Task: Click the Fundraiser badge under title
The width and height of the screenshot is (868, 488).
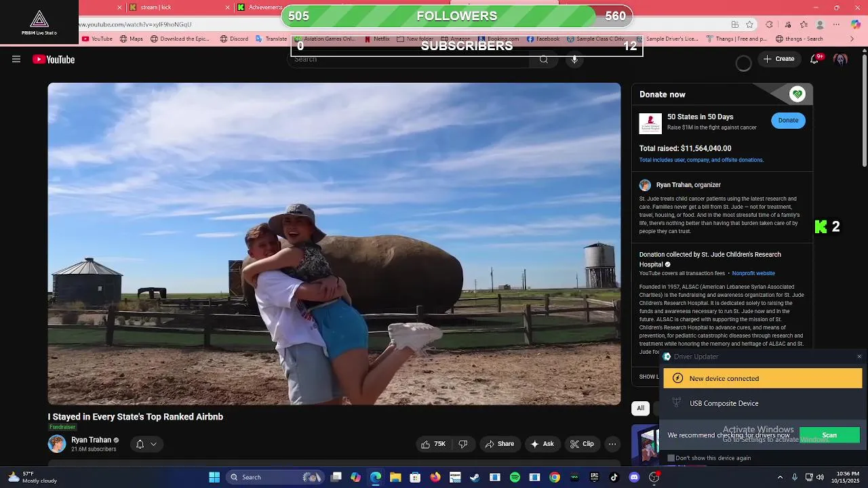Action: pyautogui.click(x=62, y=427)
